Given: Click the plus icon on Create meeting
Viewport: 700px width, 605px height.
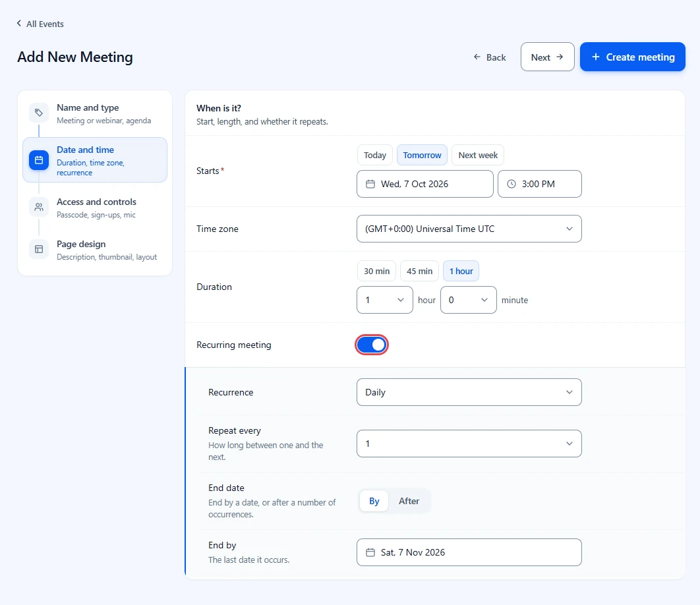Looking at the screenshot, I should [x=596, y=57].
